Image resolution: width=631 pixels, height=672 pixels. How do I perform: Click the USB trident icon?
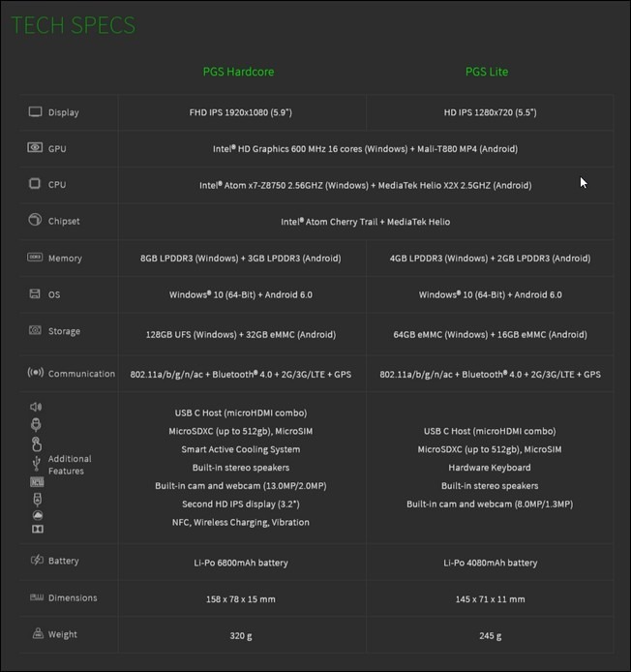(37, 463)
